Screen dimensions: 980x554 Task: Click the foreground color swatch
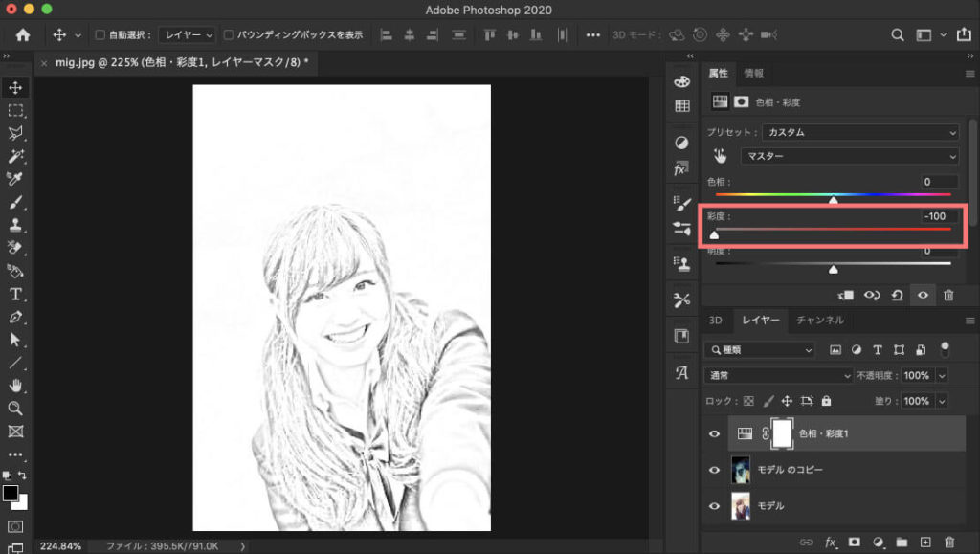pos(10,493)
